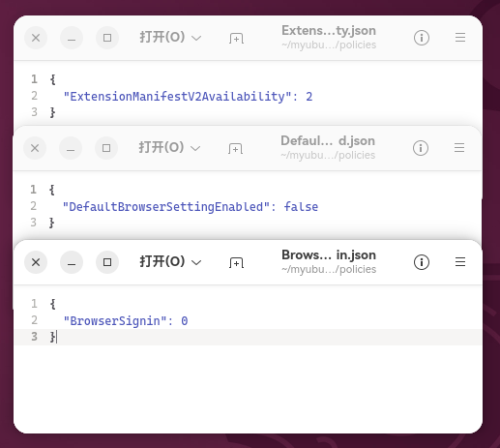
Task: Expand 打开(O) dropdown in Extens...ty.json window
Action: [x=170, y=38]
